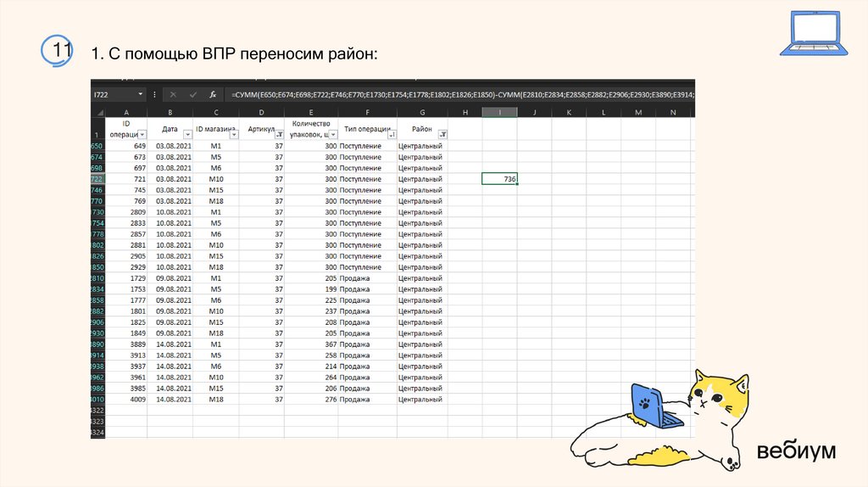Click the Name Box showing I722
Viewport: 868px width, 487px height.
click(x=114, y=95)
